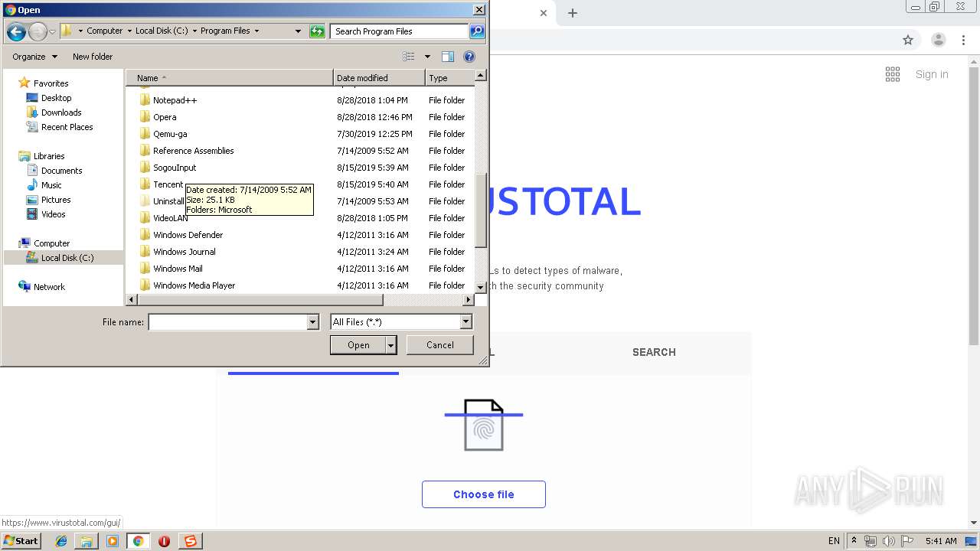Click the Search Program Files box
Viewport: 980px width, 551px height.
click(x=400, y=31)
